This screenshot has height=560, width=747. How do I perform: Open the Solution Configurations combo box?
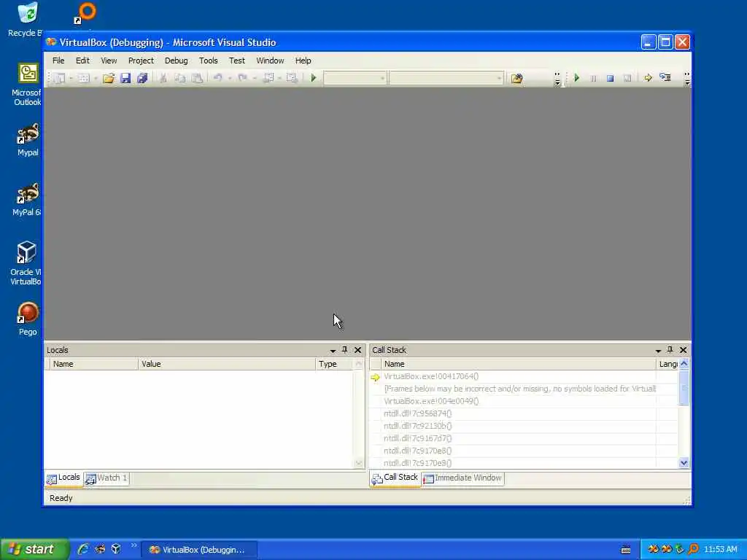tap(355, 78)
